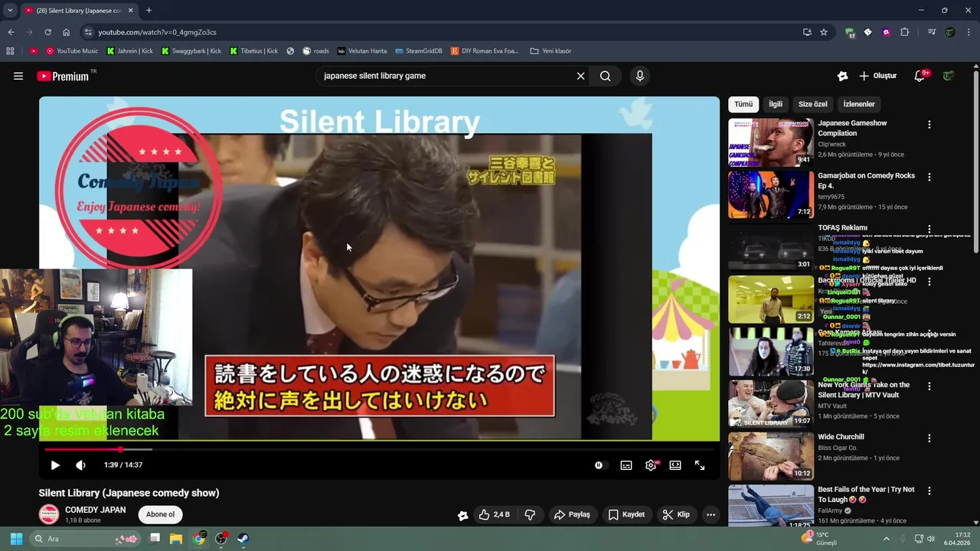Open File Explorer from the taskbar
The height and width of the screenshot is (551, 980).
(176, 539)
